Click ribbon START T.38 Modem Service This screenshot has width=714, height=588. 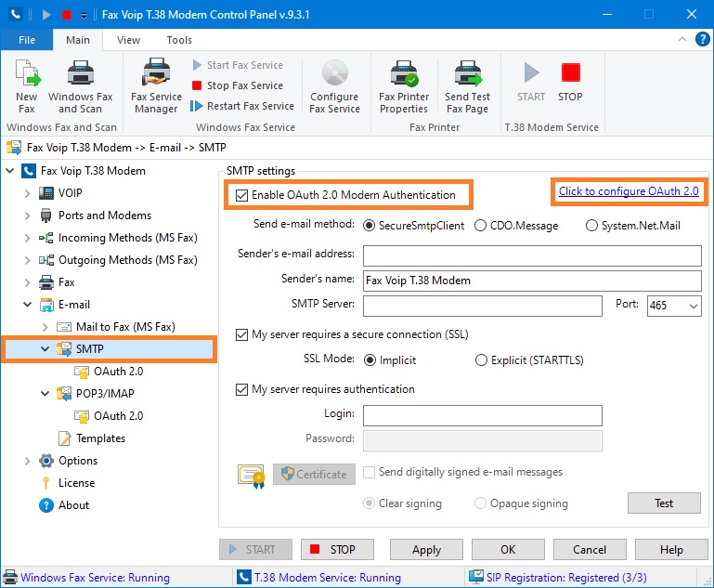point(531,82)
